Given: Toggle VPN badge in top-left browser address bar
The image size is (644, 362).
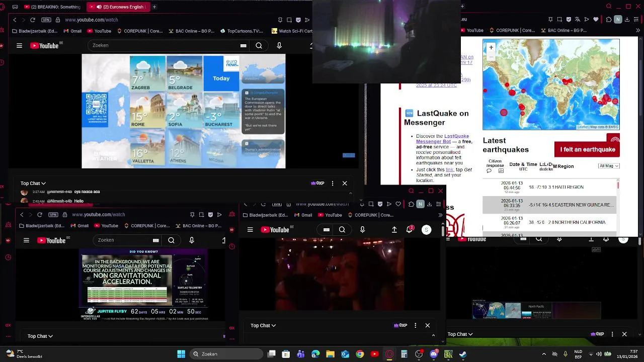Looking at the screenshot, I should [46, 20].
